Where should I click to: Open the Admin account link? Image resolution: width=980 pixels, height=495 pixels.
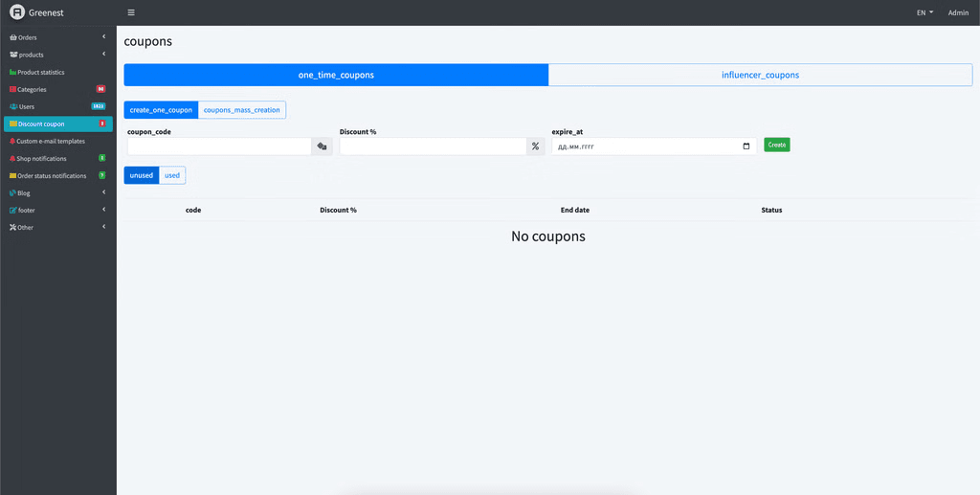coord(958,12)
